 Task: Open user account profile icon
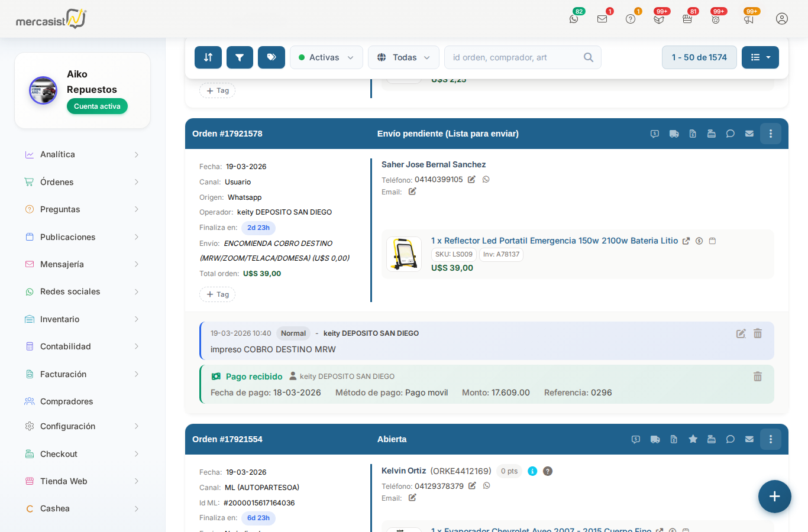pyautogui.click(x=781, y=19)
